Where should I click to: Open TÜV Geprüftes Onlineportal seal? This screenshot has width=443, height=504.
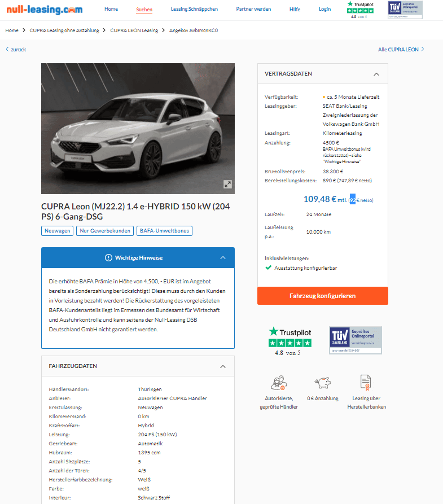tap(355, 340)
